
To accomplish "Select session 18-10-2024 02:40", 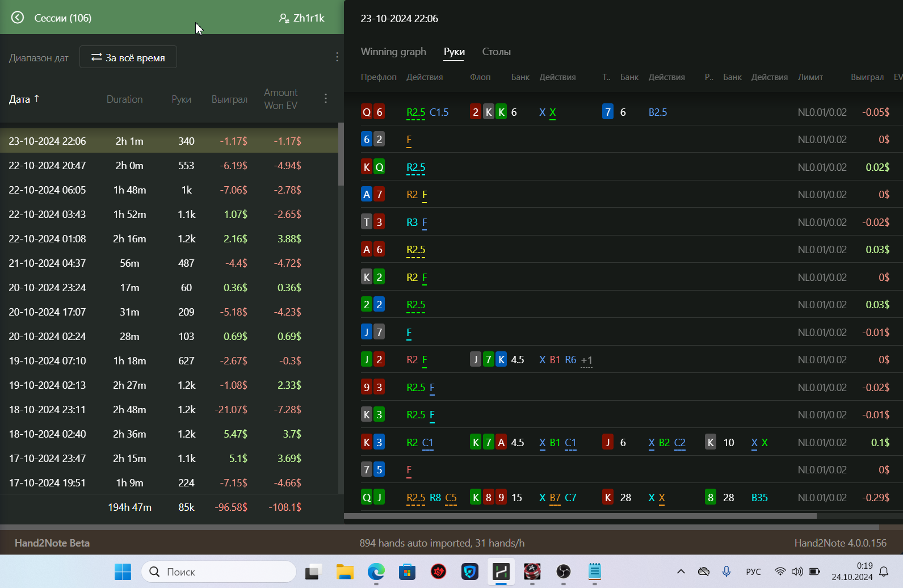I will [x=169, y=434].
